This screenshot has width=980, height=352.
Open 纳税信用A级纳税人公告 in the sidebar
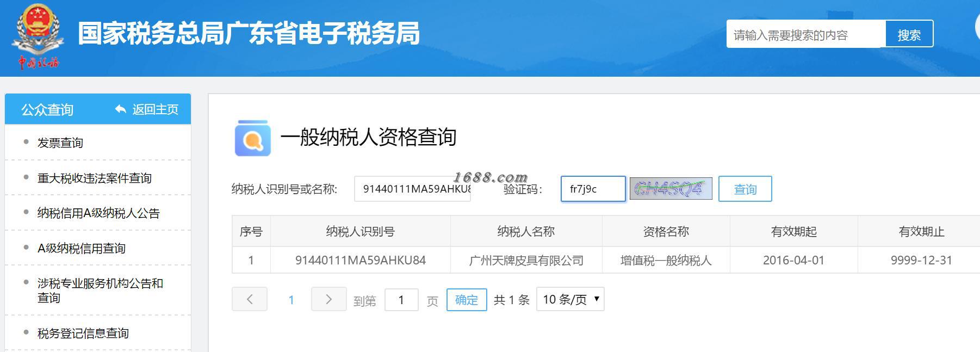click(98, 213)
